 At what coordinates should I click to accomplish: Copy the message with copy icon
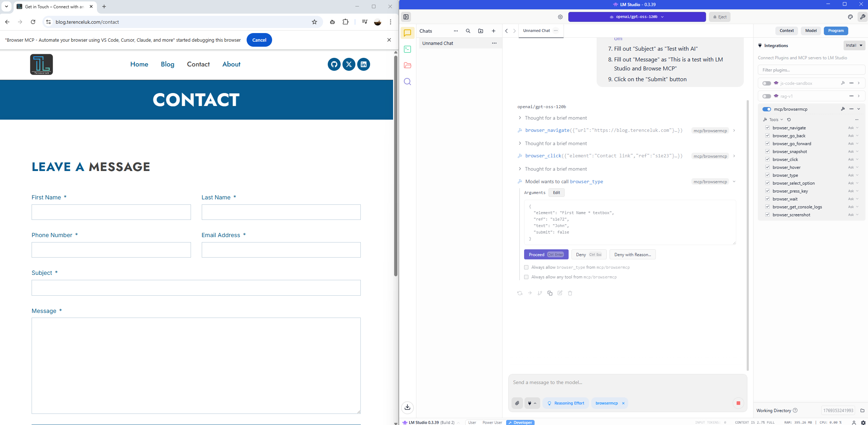pyautogui.click(x=550, y=293)
